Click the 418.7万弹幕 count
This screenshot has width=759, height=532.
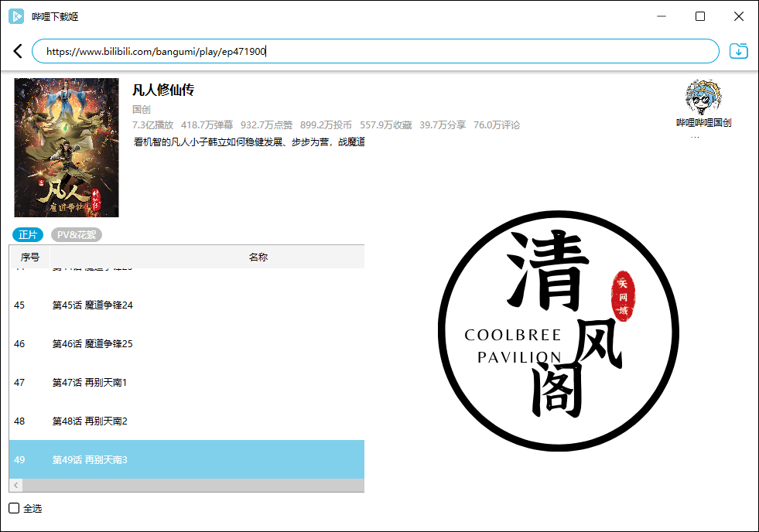tap(207, 125)
